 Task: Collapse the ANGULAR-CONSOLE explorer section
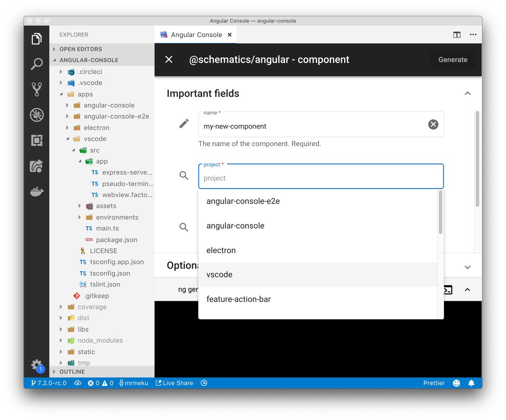coord(102,60)
